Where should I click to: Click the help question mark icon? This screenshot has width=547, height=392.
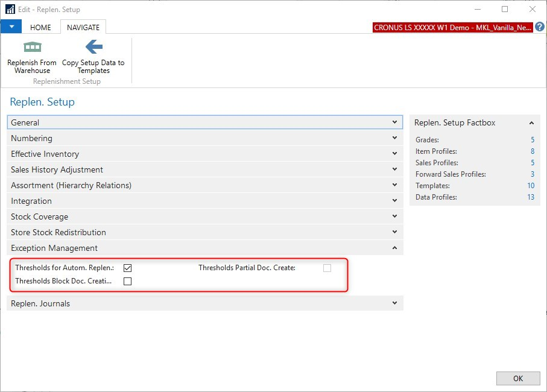[540, 27]
